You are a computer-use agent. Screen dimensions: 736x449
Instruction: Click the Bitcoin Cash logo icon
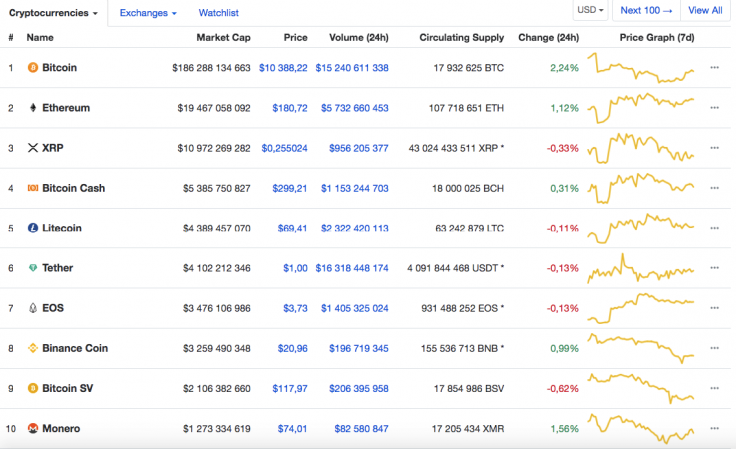pos(33,188)
